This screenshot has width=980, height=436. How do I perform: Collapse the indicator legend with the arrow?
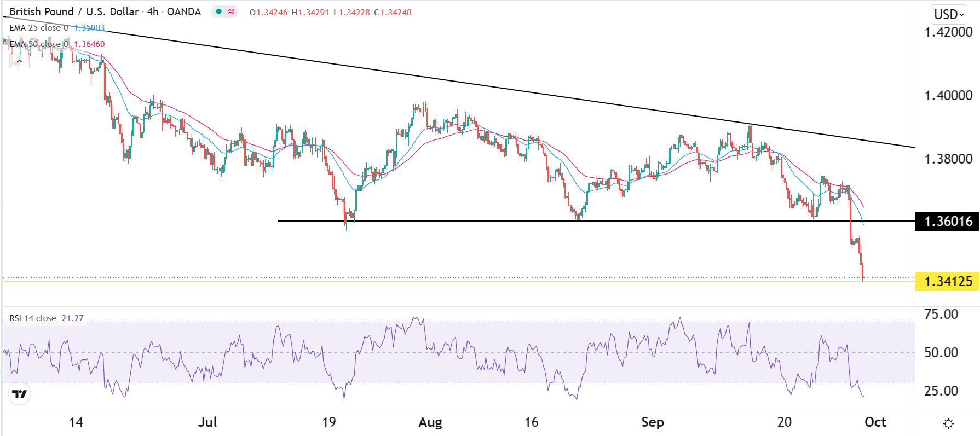point(19,61)
